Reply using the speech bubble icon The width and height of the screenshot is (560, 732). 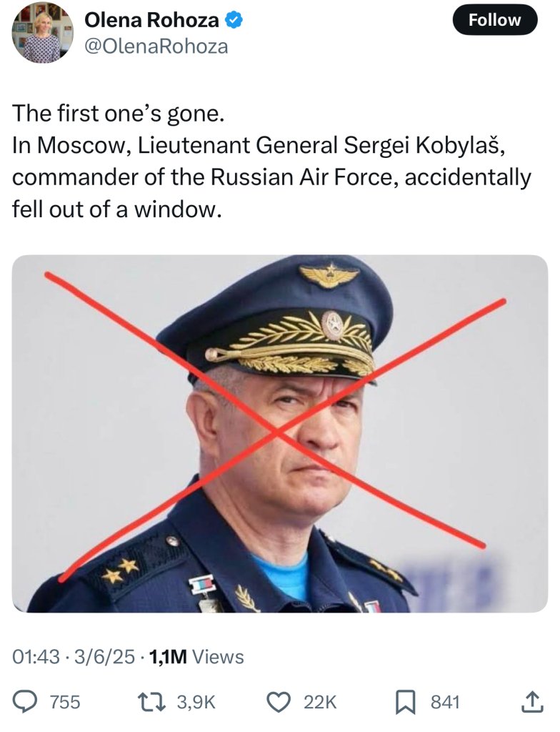[x=25, y=702]
